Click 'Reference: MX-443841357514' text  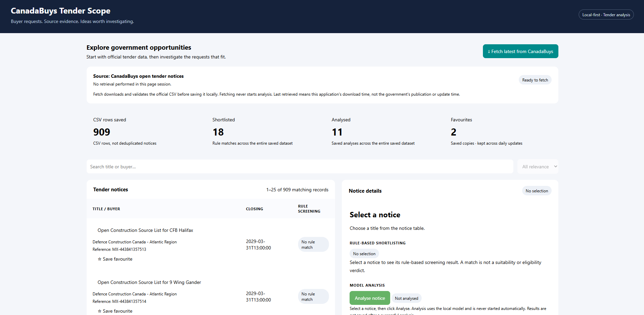(119, 301)
